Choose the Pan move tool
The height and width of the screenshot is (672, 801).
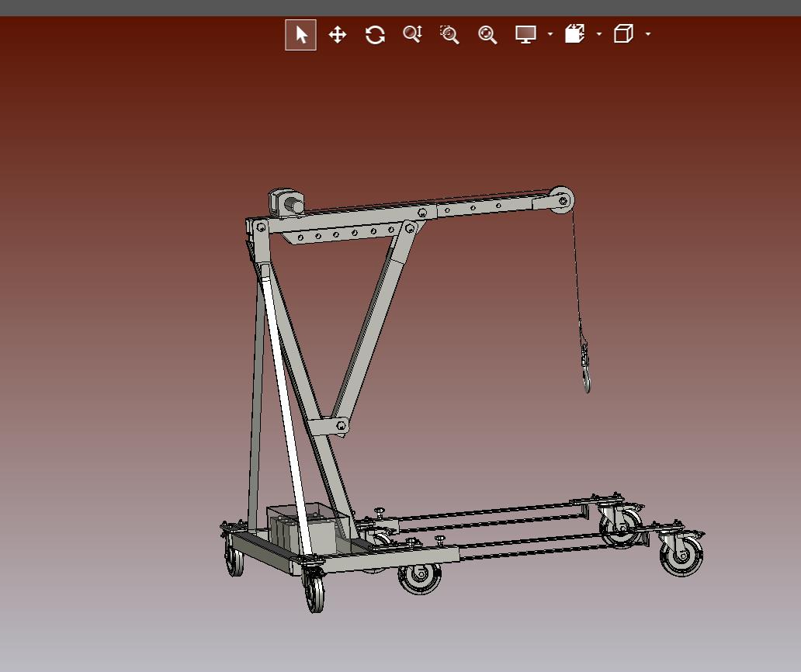(338, 35)
